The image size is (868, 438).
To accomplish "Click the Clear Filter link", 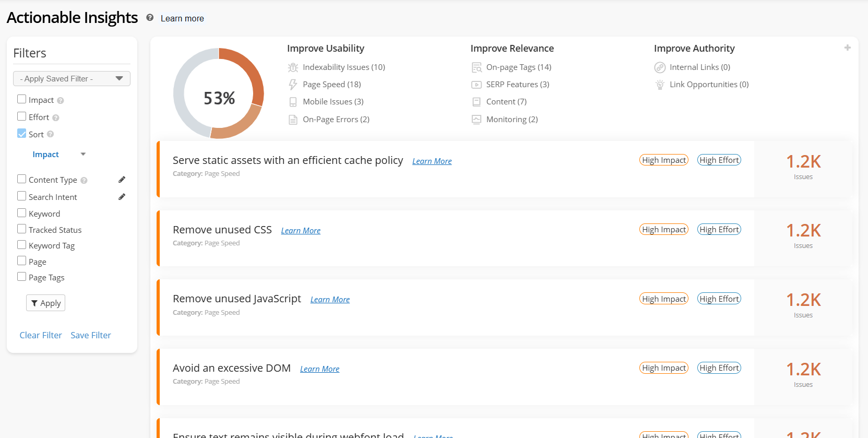I will tap(41, 335).
